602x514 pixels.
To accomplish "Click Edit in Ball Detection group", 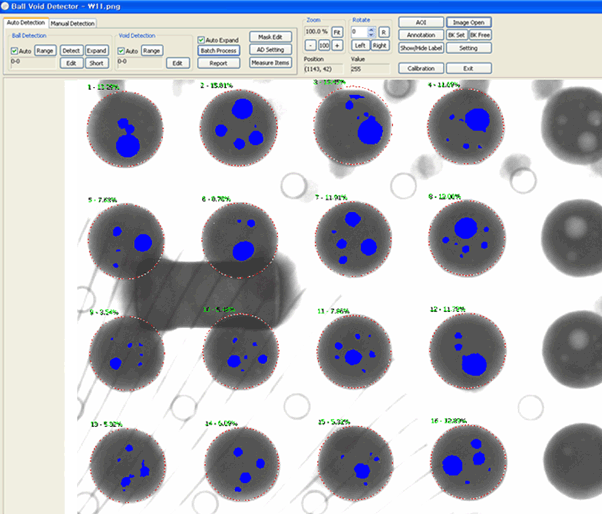I will [71, 63].
